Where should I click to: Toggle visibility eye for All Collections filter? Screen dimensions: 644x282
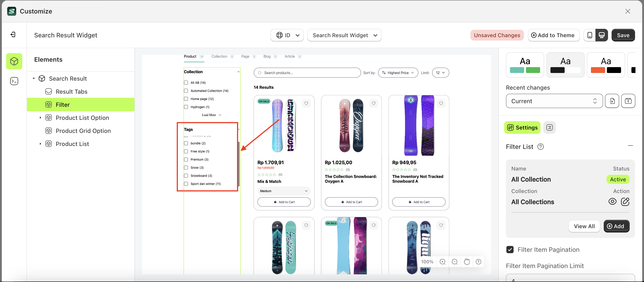[x=612, y=202]
